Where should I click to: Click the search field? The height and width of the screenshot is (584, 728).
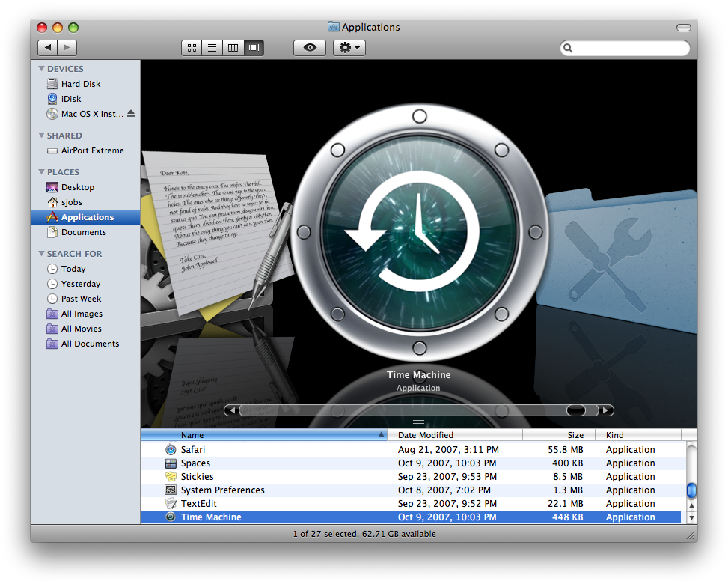625,48
